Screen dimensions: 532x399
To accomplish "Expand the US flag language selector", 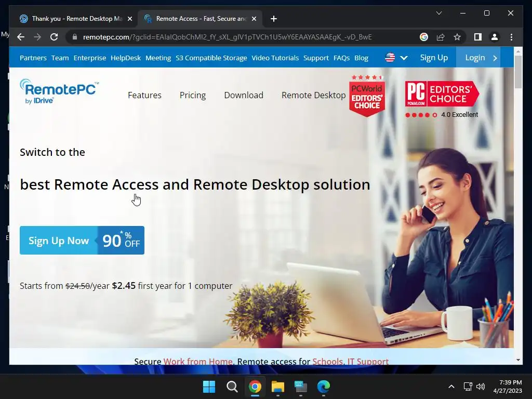I will point(396,58).
